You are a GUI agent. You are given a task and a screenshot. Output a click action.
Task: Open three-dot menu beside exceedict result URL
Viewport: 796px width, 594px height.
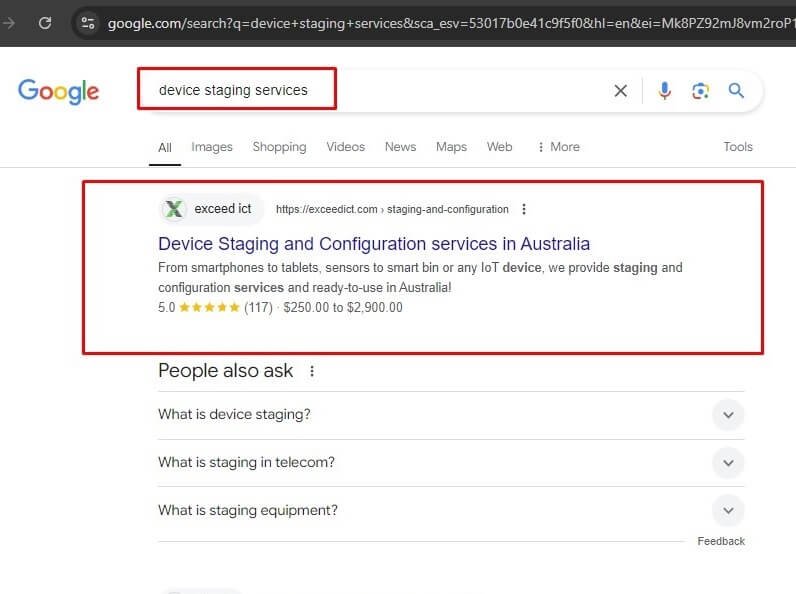click(524, 209)
